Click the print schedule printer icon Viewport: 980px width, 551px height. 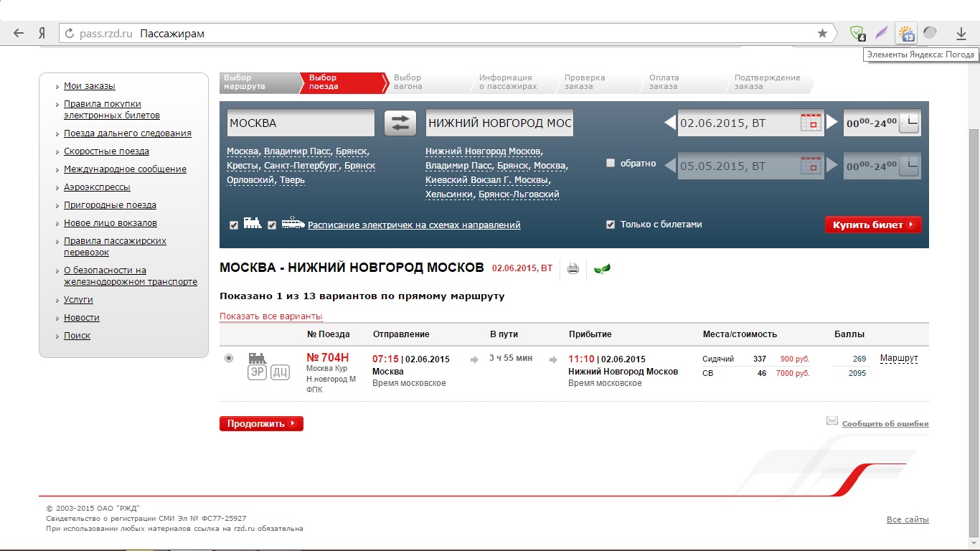573,269
